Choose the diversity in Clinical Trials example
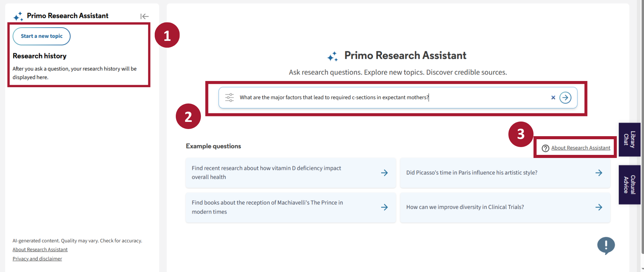This screenshot has height=272, width=644. click(465, 207)
